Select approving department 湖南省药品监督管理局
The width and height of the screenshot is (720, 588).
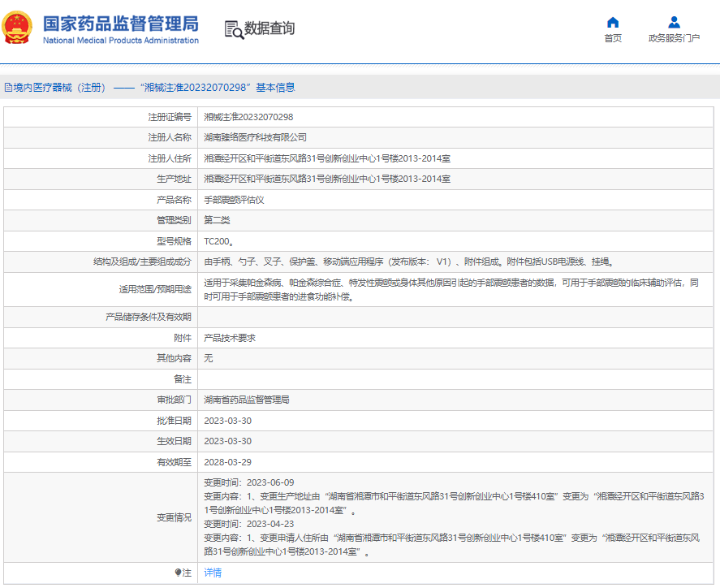pos(247,400)
